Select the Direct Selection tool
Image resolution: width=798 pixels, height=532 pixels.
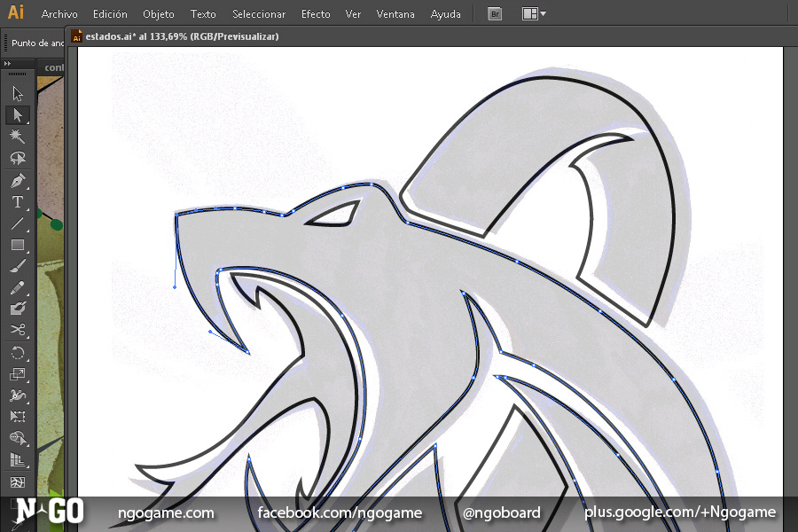[17, 114]
